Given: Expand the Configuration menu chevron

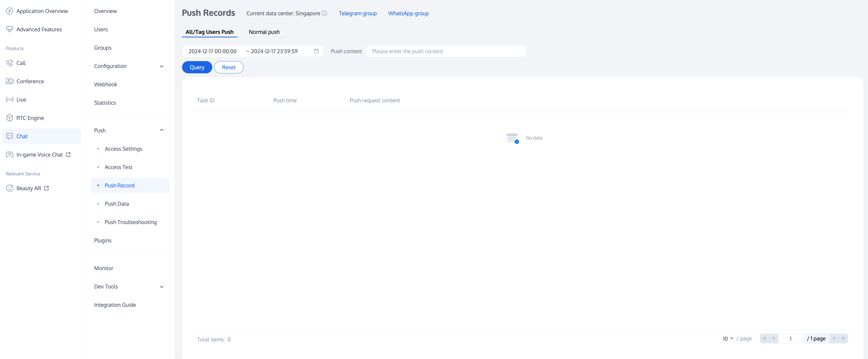Looking at the screenshot, I should click(x=162, y=66).
